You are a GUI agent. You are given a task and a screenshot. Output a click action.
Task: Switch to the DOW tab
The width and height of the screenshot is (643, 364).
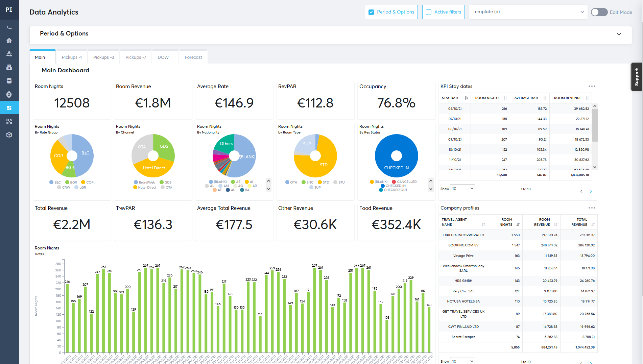163,57
